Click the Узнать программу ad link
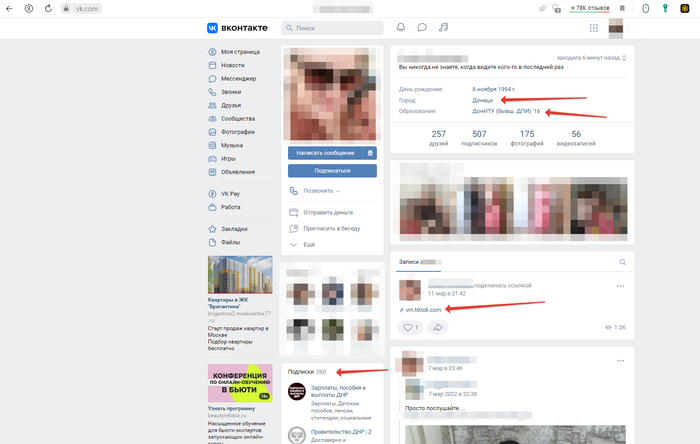 [231, 408]
